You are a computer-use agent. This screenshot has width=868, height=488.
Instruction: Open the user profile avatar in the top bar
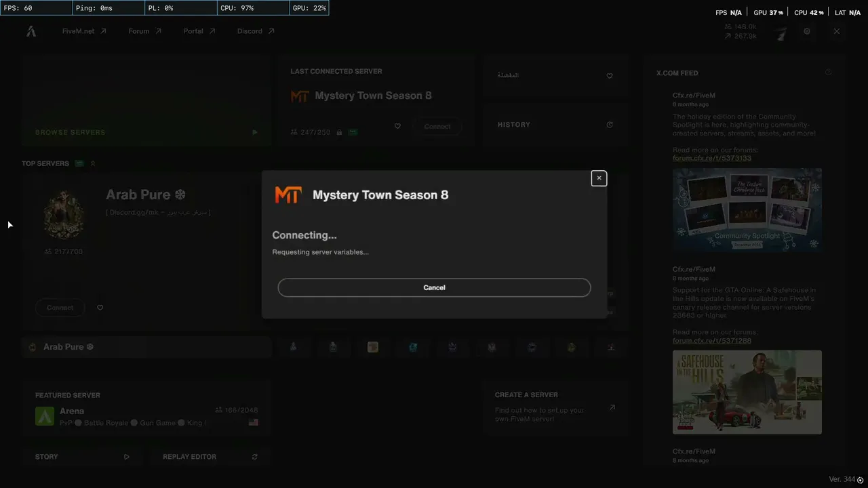781,32
